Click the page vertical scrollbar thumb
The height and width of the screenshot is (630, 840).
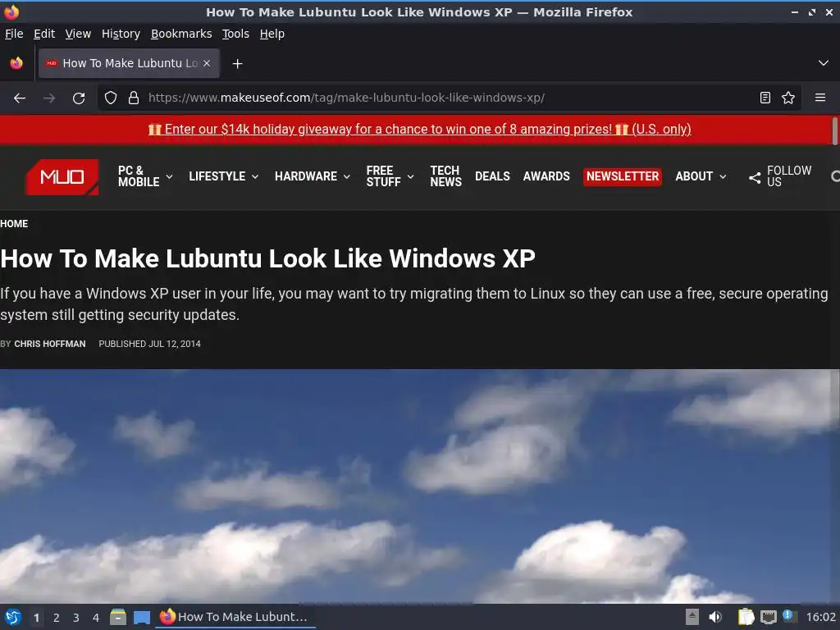pyautogui.click(x=834, y=132)
